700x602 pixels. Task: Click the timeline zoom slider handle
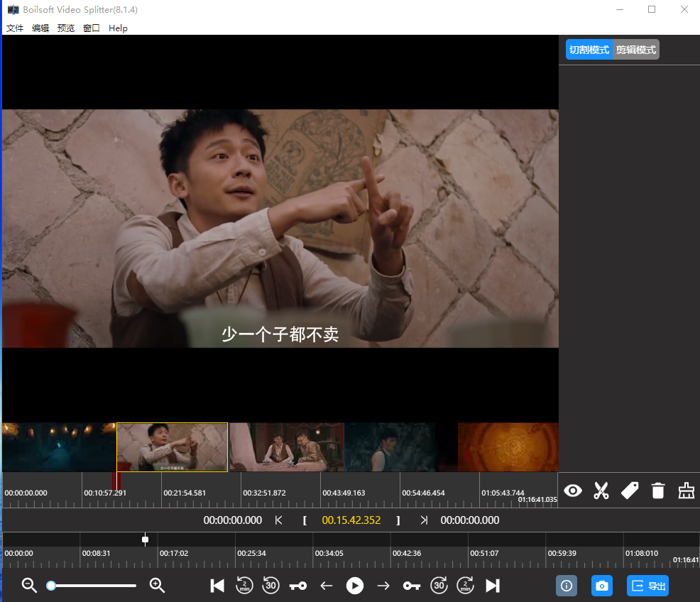coord(51,586)
